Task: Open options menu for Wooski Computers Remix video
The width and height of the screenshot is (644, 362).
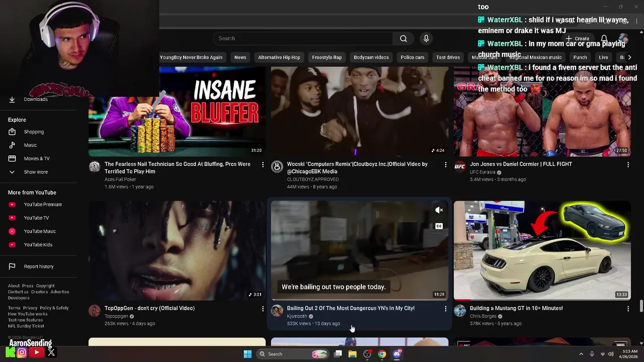Action: (445, 164)
